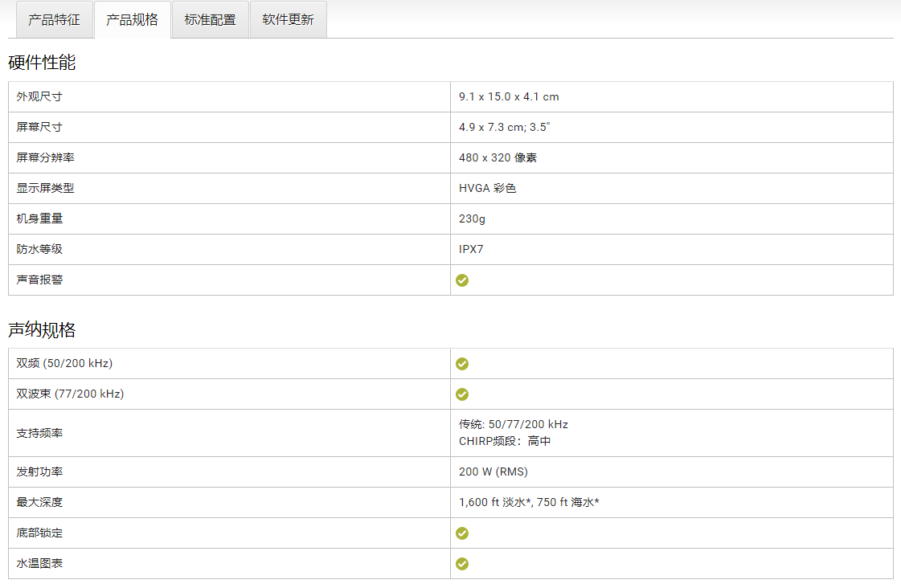The image size is (901, 588).
Task: Click the 屏幕分辨率 row label
Action: click(x=46, y=158)
